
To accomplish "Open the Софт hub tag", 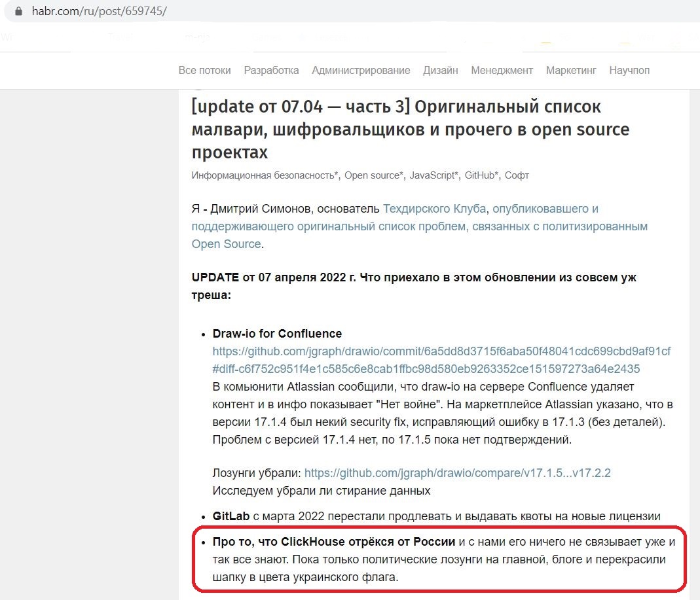I will click(x=517, y=175).
